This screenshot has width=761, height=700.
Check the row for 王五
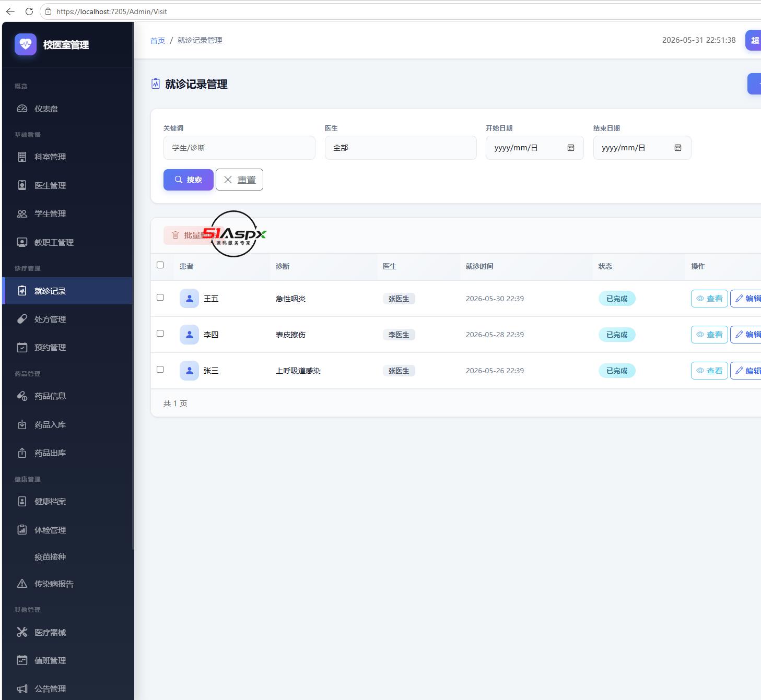tap(160, 298)
